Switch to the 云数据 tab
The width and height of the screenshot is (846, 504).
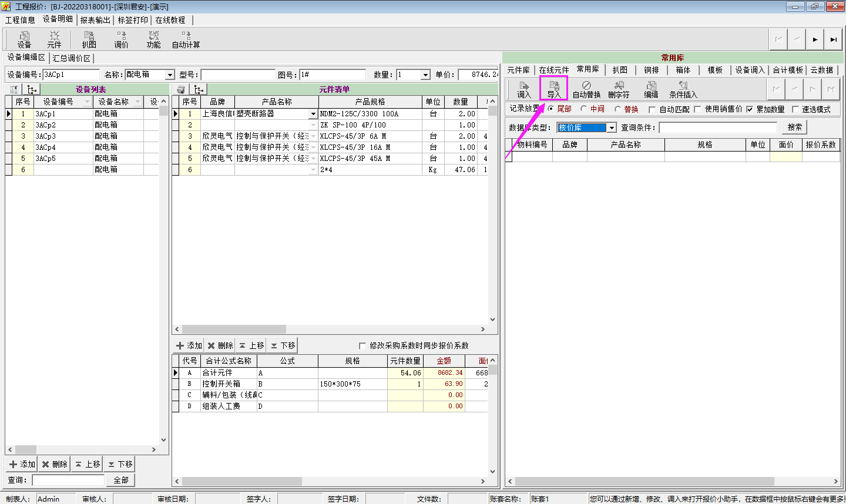[822, 70]
